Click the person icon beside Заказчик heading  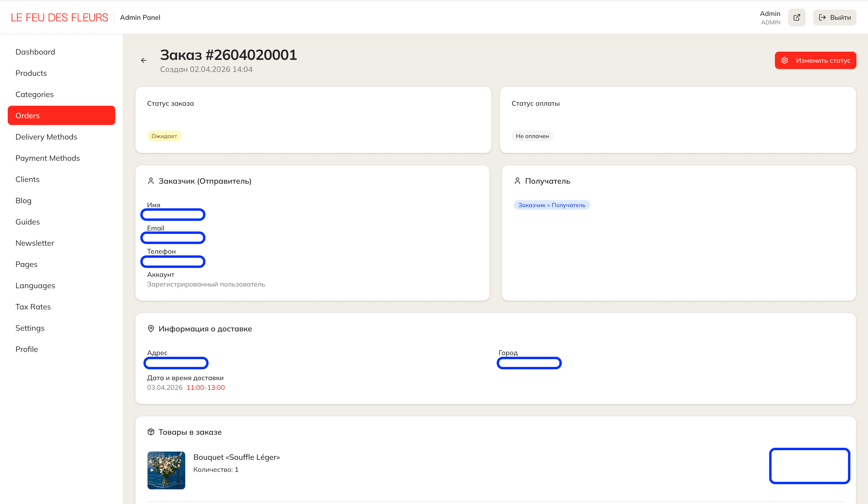point(151,181)
